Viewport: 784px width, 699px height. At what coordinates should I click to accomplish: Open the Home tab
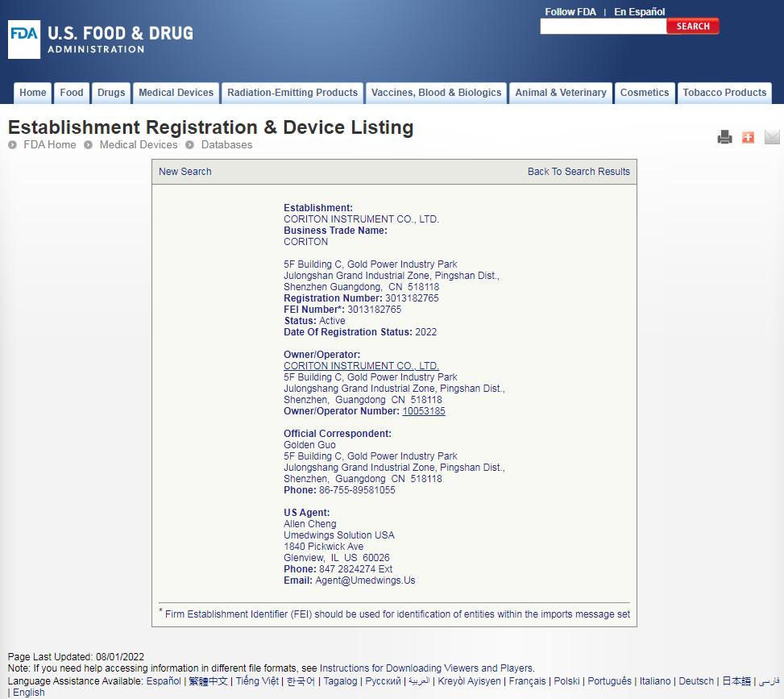32,93
